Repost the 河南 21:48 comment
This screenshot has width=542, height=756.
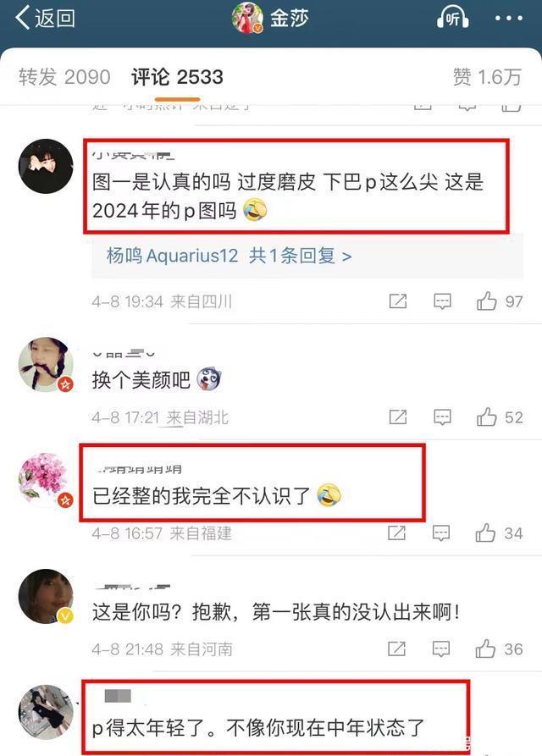coord(397,649)
